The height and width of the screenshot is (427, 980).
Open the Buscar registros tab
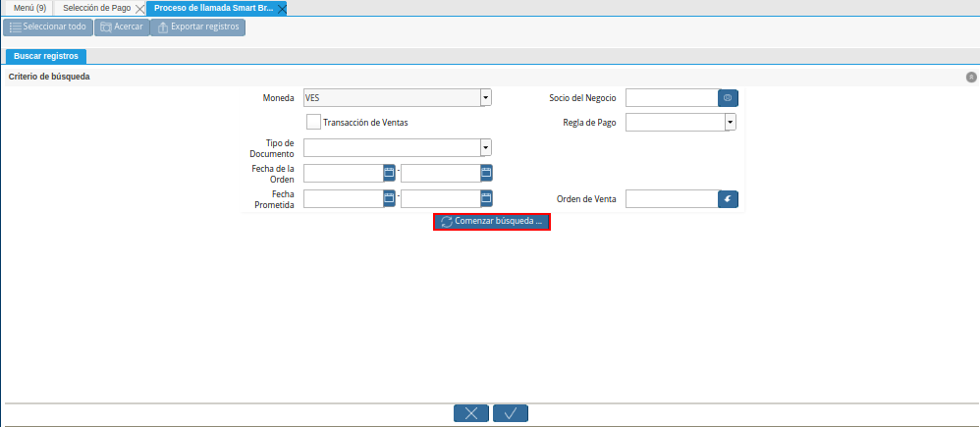click(46, 56)
